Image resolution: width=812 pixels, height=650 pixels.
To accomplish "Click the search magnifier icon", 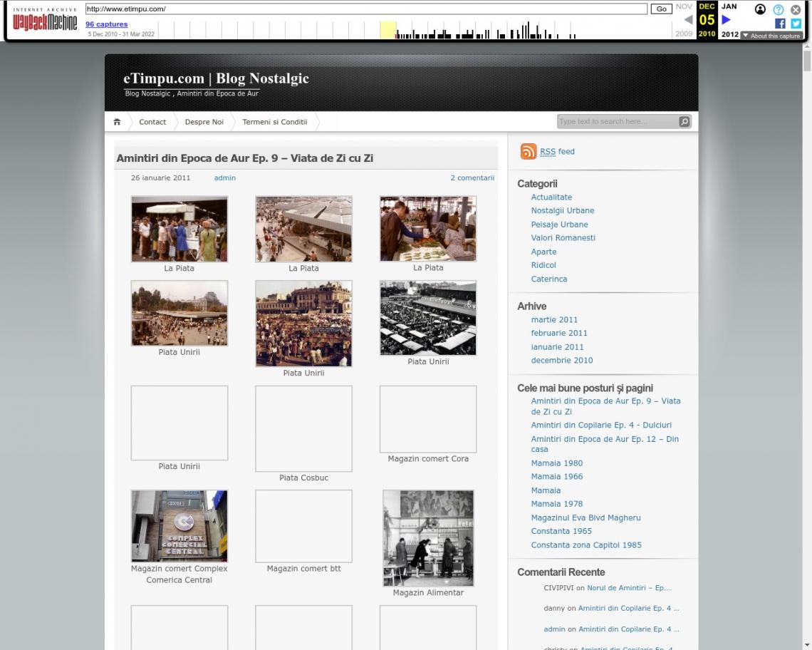I will (685, 122).
